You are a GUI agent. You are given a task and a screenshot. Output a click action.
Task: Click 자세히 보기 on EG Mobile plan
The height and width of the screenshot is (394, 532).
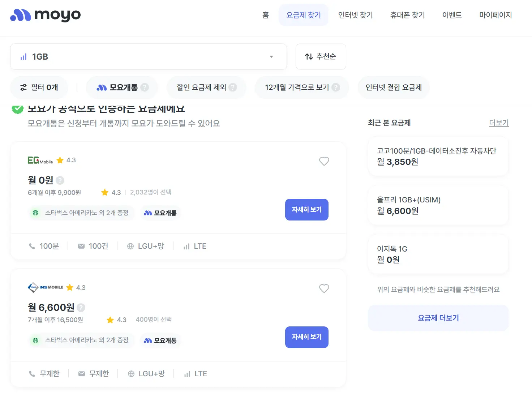click(x=307, y=210)
